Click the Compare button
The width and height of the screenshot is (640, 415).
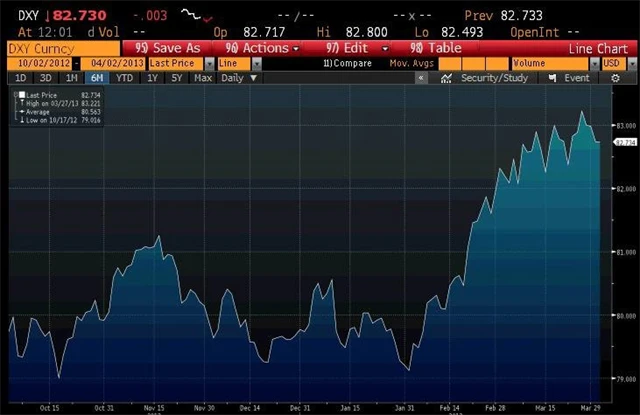(347, 63)
